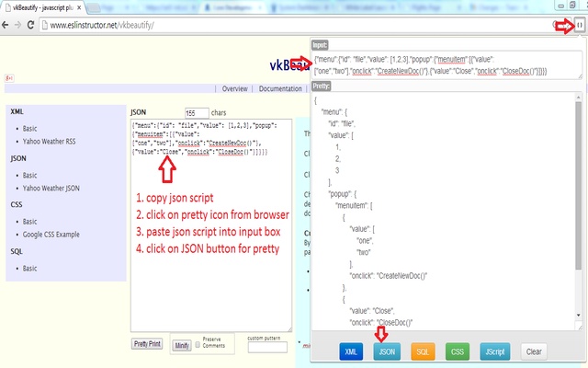Click the popup XML button

click(x=351, y=351)
